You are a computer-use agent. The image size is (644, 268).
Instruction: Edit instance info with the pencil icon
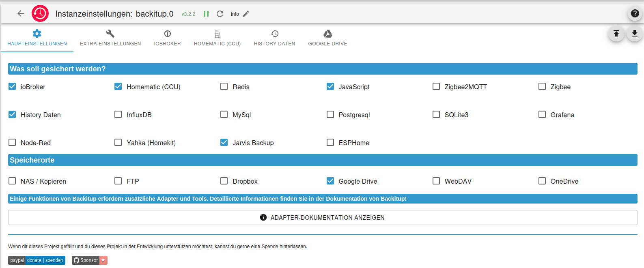[246, 14]
